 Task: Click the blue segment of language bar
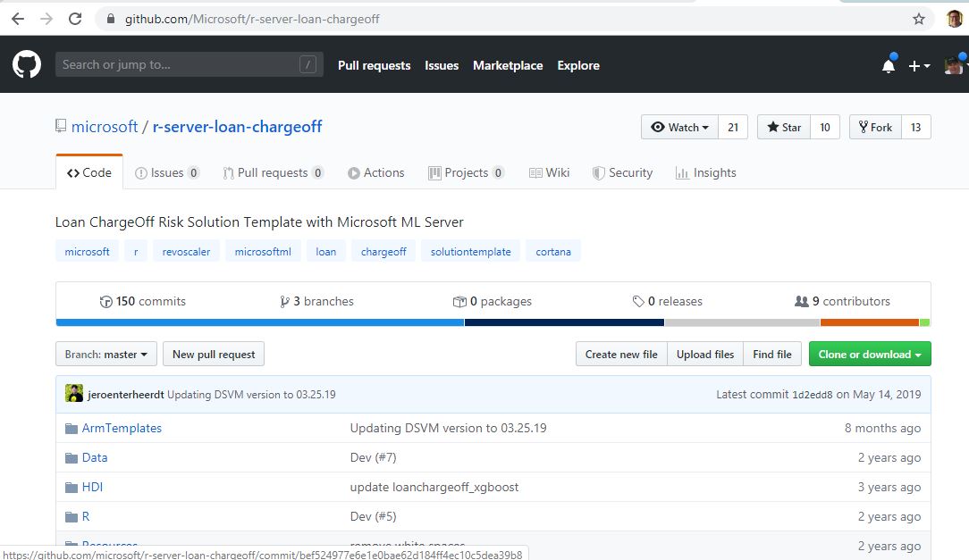pyautogui.click(x=259, y=322)
